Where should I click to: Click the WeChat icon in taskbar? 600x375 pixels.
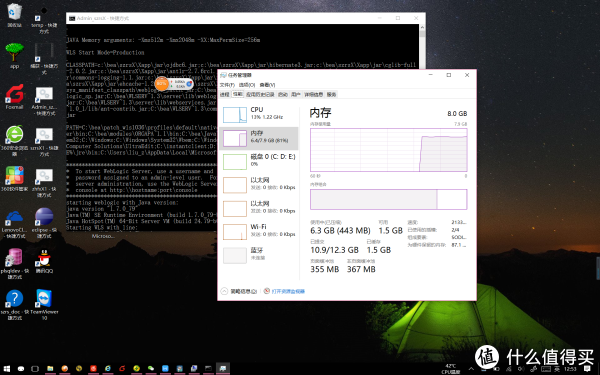[x=151, y=368]
